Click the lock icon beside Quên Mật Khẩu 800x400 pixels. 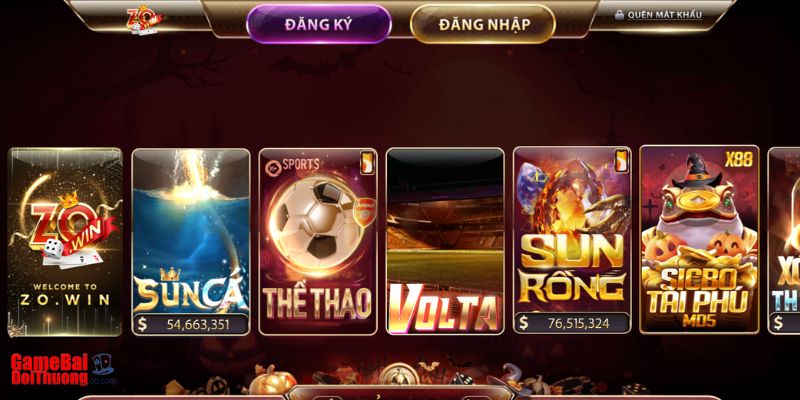619,15
